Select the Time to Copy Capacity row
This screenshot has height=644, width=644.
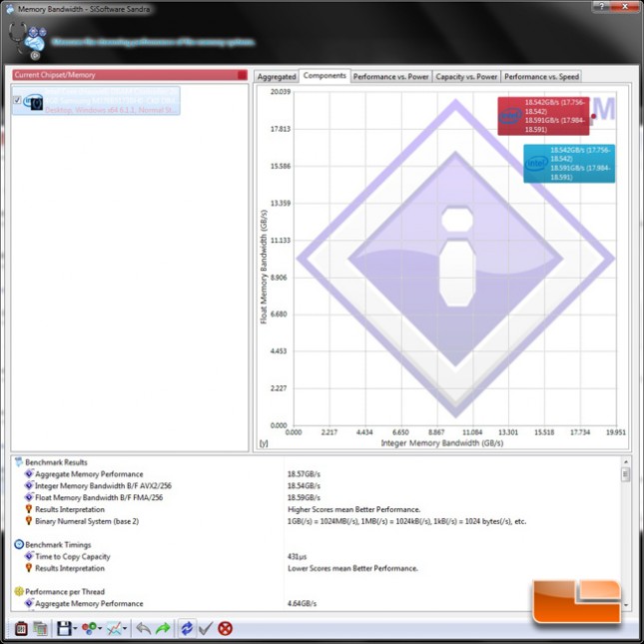coord(317,556)
